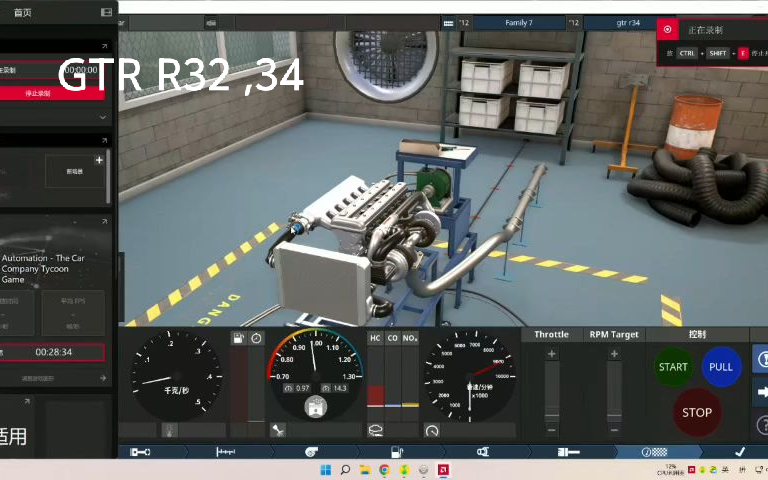Open the 首页 home tab

coord(23,12)
